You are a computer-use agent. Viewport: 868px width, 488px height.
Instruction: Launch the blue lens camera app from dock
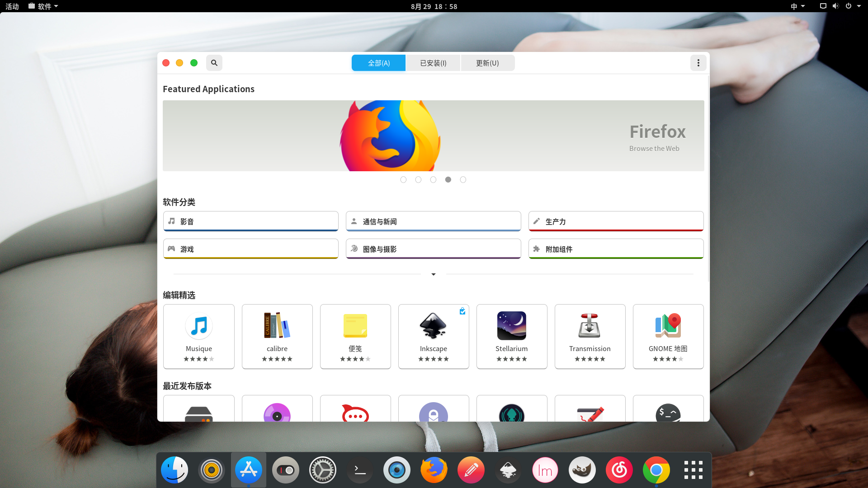(397, 470)
